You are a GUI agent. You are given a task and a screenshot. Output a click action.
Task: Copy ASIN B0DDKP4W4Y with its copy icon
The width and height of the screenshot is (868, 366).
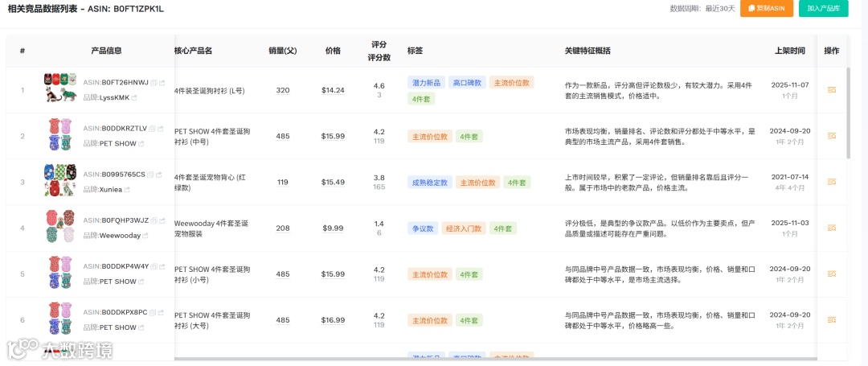(154, 267)
